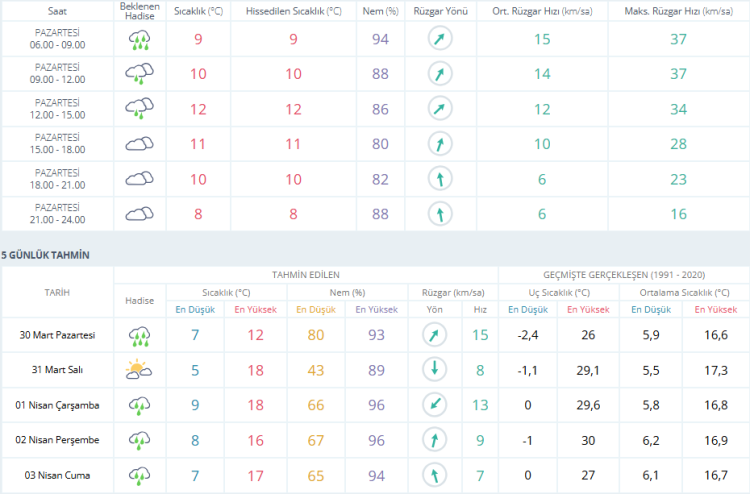Click the Maks. Rüzgar Hızı column header
This screenshot has width=750, height=494.
[x=678, y=10]
